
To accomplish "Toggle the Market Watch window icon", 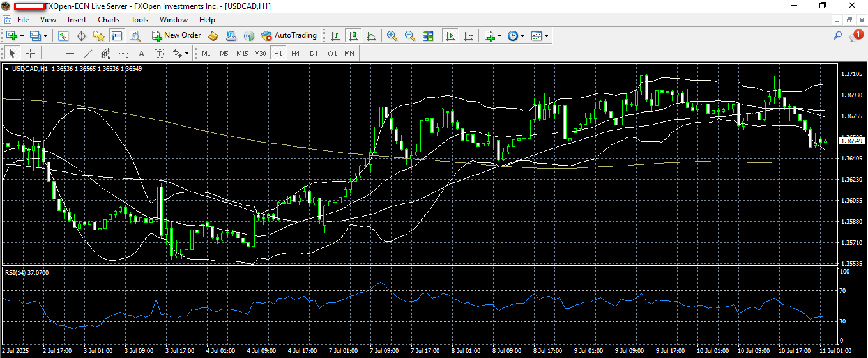I will coord(63,36).
